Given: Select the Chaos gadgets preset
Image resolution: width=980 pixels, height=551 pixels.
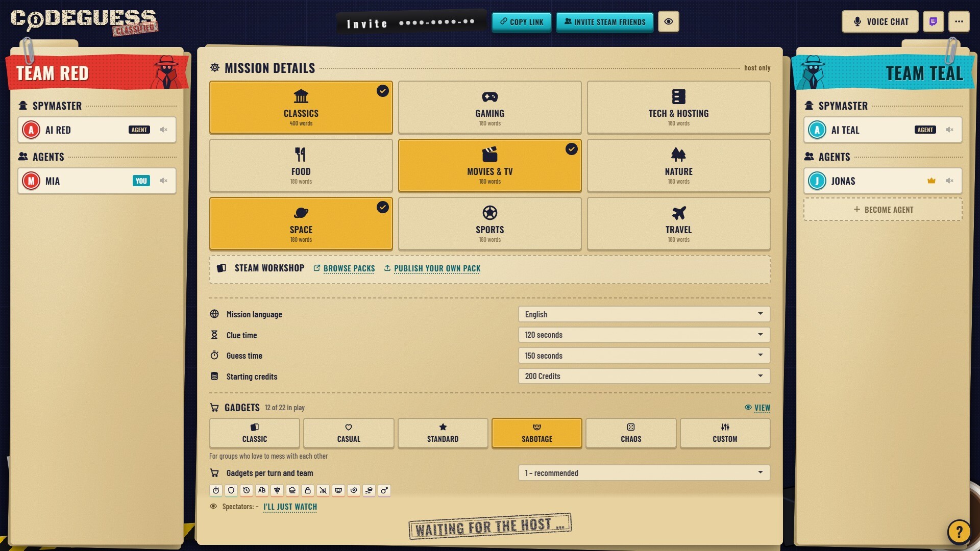Looking at the screenshot, I should click(x=631, y=433).
